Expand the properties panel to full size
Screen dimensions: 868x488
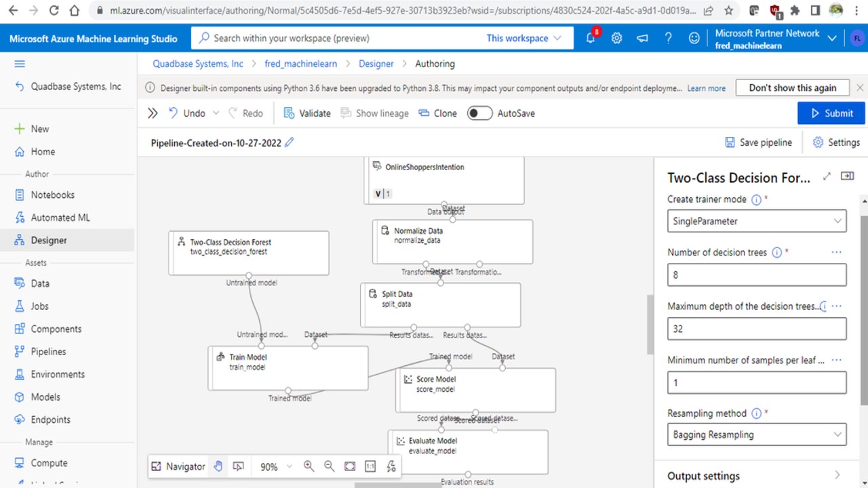pos(827,176)
